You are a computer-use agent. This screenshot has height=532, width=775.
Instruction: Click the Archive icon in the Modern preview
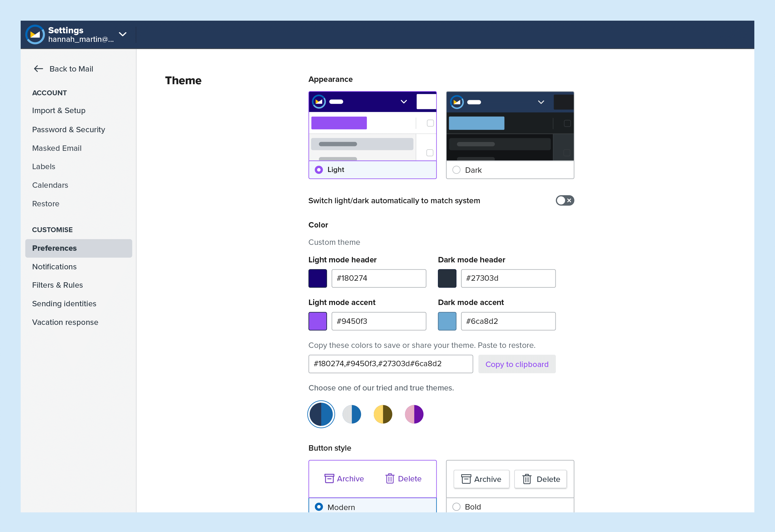pos(329,479)
